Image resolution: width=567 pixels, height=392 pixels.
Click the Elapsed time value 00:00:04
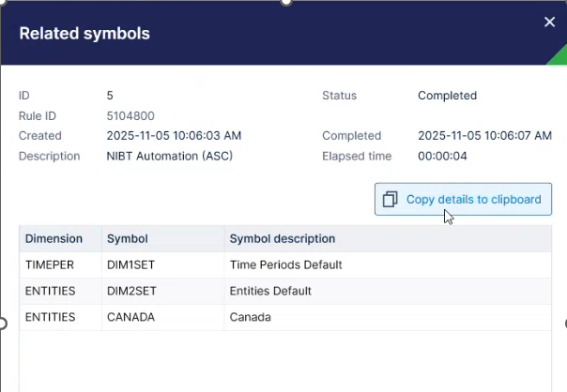pyautogui.click(x=442, y=157)
